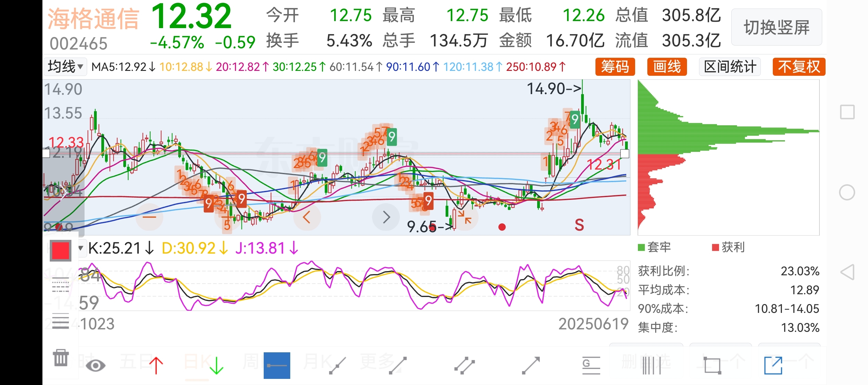This screenshot has width=868, height=385.
Task: Tap the K:25.21 indicator value
Action: pos(121,248)
